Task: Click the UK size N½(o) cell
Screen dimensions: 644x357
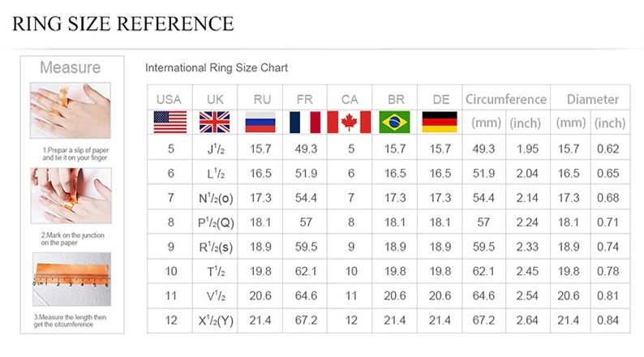Action: (x=215, y=198)
